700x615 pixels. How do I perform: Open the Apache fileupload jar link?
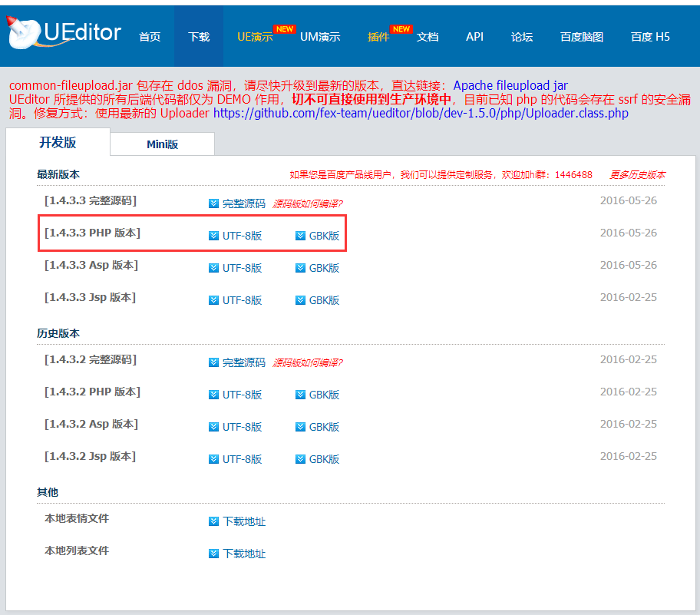click(x=510, y=85)
